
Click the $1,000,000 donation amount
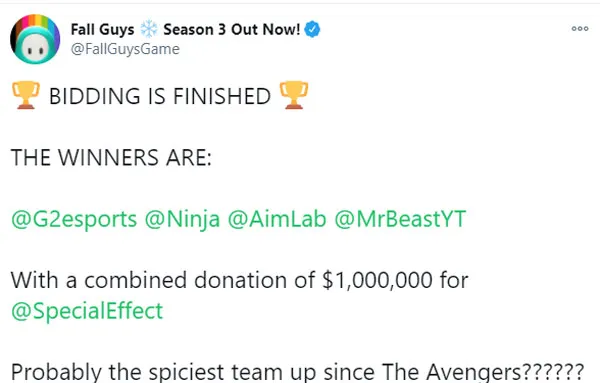point(377,280)
